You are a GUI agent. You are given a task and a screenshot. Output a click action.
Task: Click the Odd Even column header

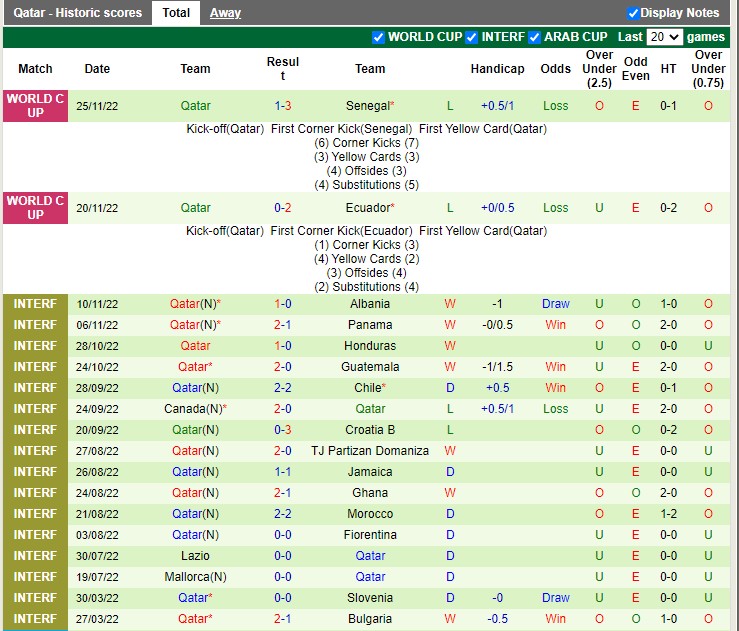[x=635, y=69]
